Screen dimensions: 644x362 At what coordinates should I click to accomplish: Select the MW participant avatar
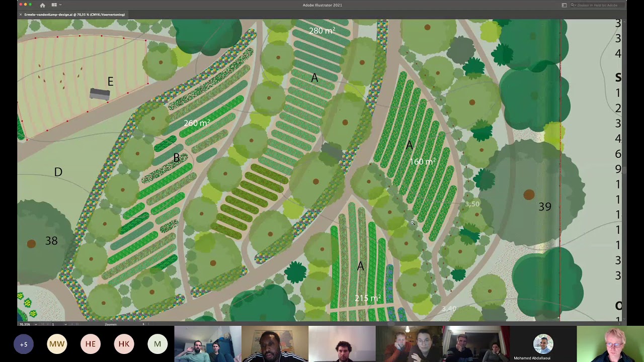[57, 344]
